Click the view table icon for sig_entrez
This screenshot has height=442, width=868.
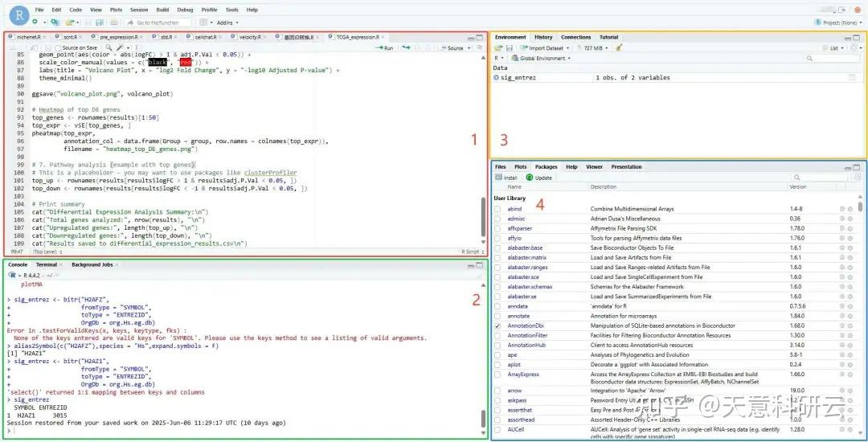[853, 78]
